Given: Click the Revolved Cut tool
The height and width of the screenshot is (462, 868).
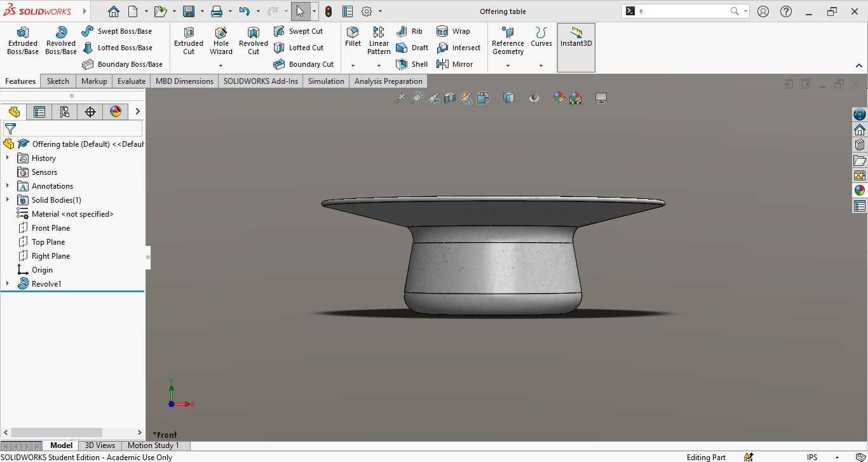Looking at the screenshot, I should tap(253, 41).
